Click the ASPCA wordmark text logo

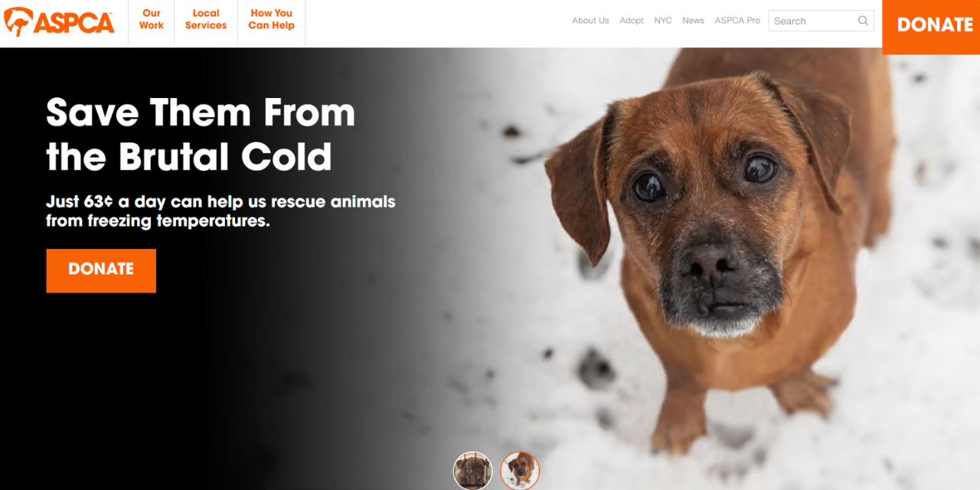74,23
